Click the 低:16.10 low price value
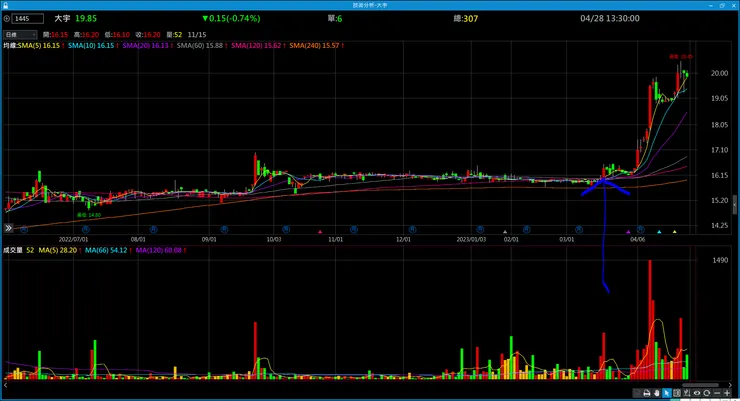The width and height of the screenshot is (740, 401). 117,35
